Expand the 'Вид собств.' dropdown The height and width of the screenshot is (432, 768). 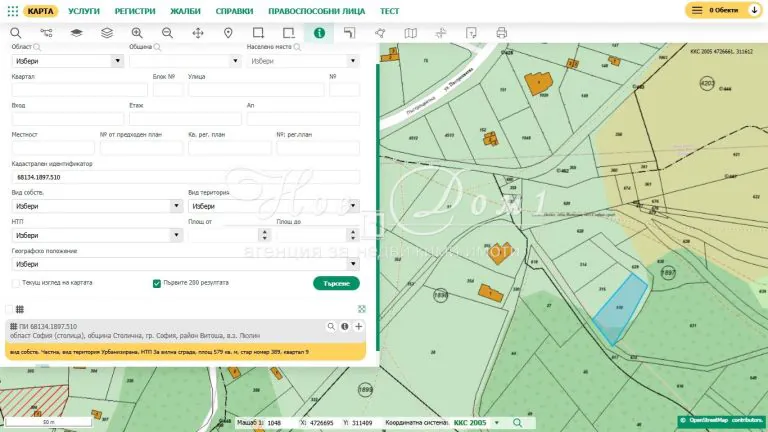[x=96, y=206]
